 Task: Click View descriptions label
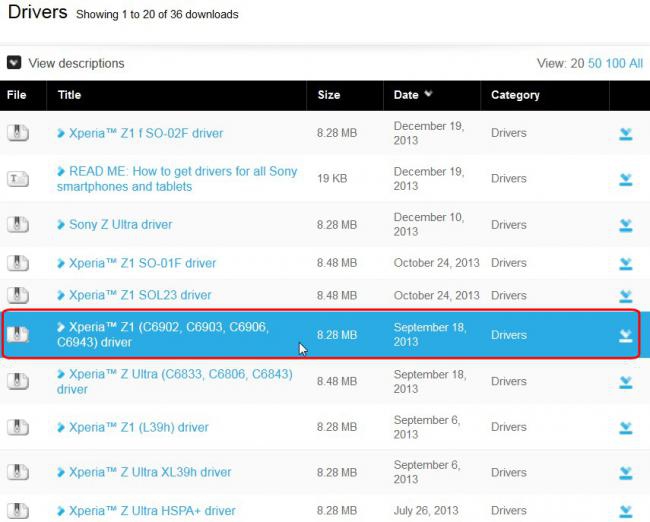[76, 63]
